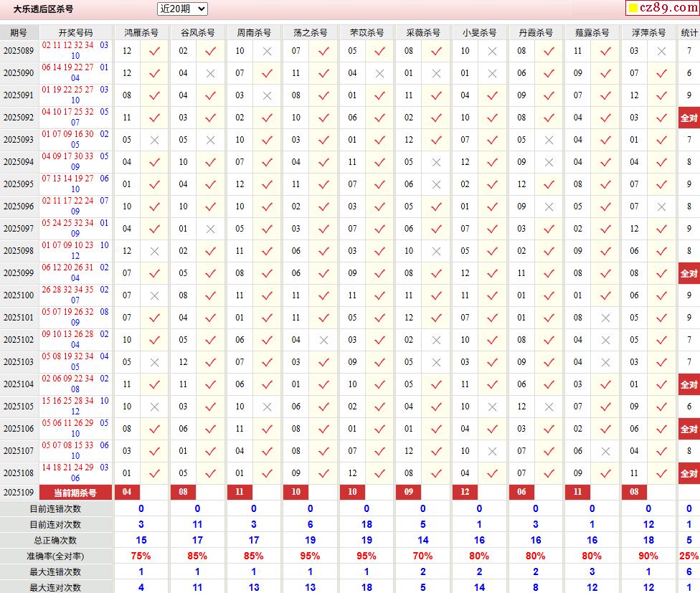Click the 荡之杀号 X mark in row 2025102

tap(323, 341)
